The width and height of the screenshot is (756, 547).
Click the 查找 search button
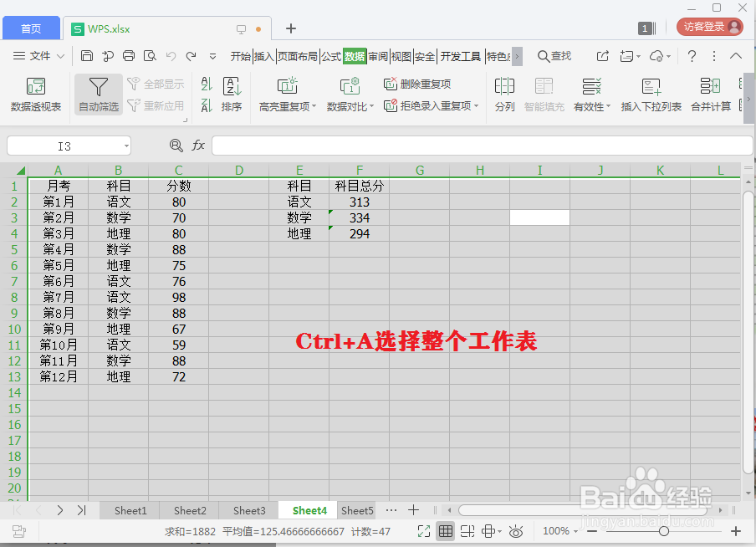tap(554, 56)
